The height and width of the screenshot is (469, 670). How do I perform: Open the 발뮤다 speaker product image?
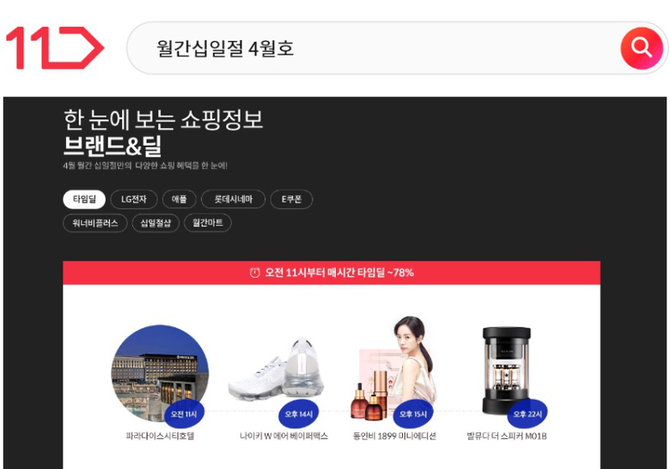click(506, 371)
